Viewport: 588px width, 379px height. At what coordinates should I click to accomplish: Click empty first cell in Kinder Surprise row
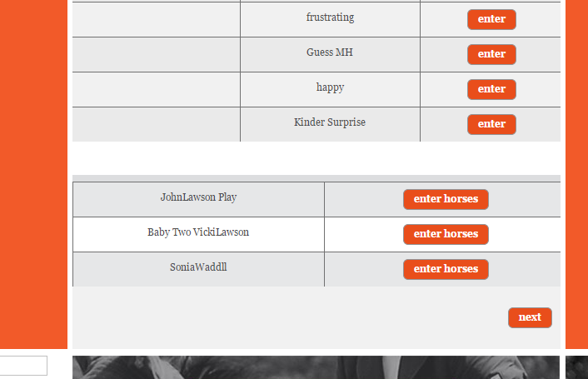coord(156,124)
